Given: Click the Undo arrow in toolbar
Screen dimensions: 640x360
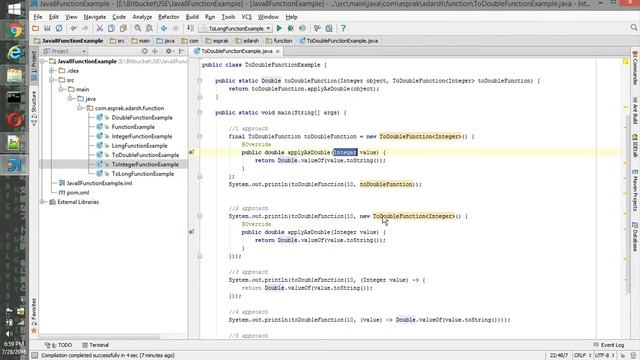Looking at the screenshot, I should pyautogui.click(x=73, y=29).
